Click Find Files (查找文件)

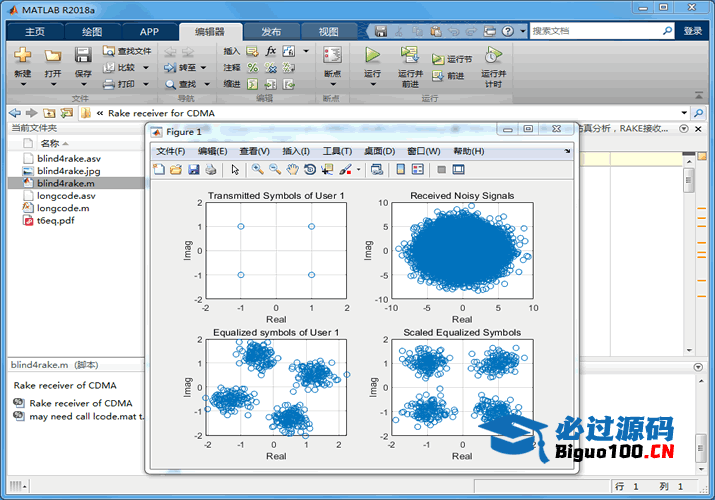tap(127, 51)
